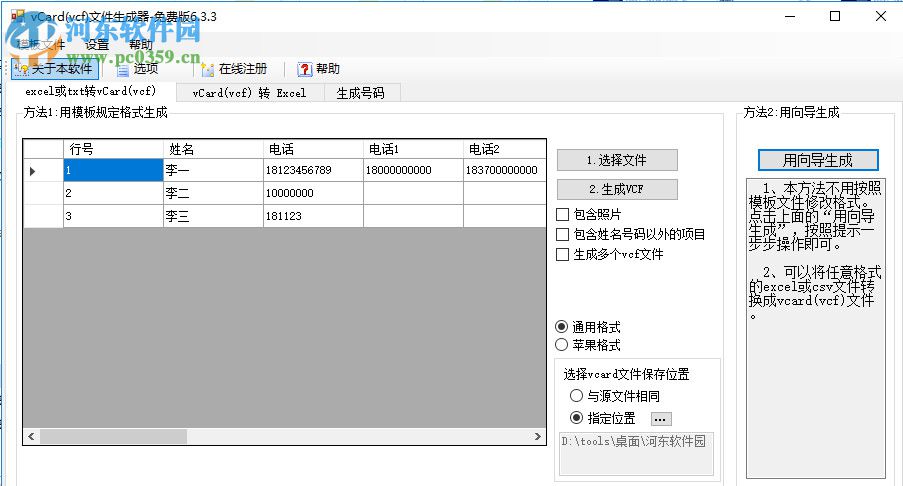Image resolution: width=903 pixels, height=486 pixels.
Task: Open 选项 options toolbar icon
Action: pyautogui.click(x=123, y=70)
